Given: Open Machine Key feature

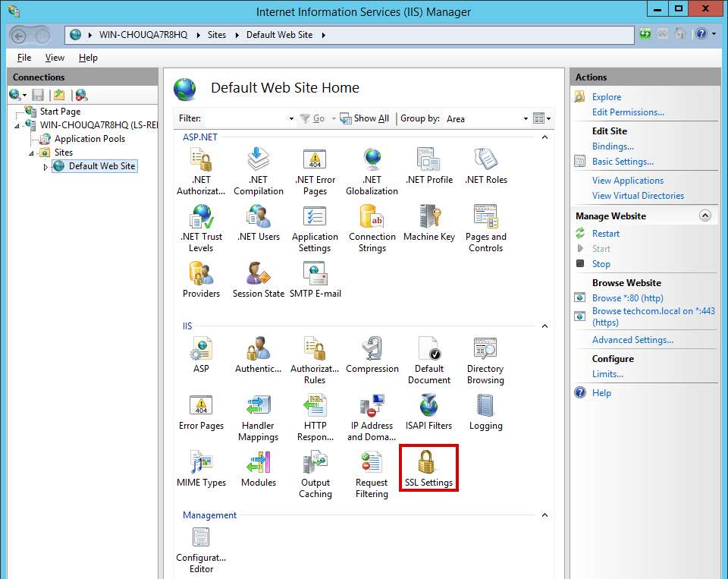Looking at the screenshot, I should [429, 223].
